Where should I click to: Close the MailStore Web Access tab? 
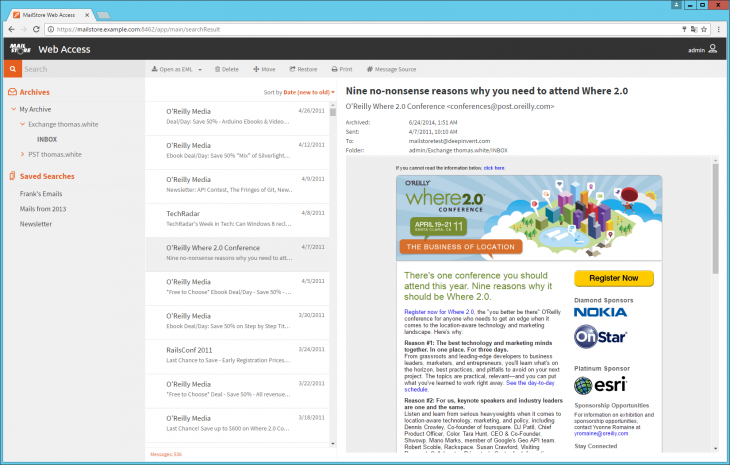(87, 15)
